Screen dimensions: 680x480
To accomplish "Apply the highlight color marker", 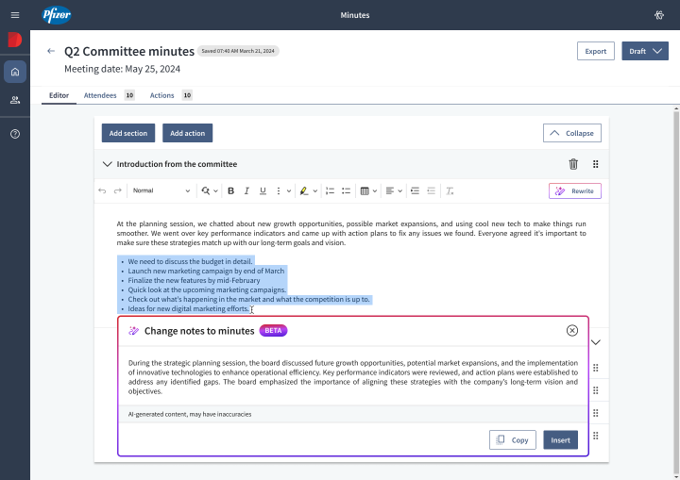I will pyautogui.click(x=304, y=191).
